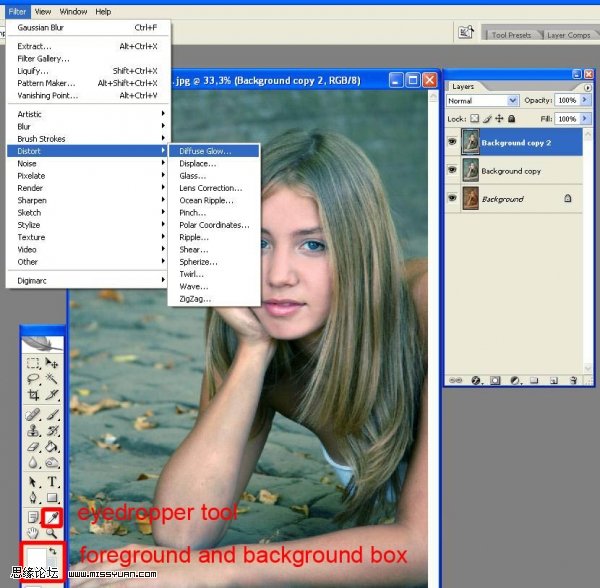
Task: Choose Diffuse Glow from Distort submenu
Action: point(214,151)
